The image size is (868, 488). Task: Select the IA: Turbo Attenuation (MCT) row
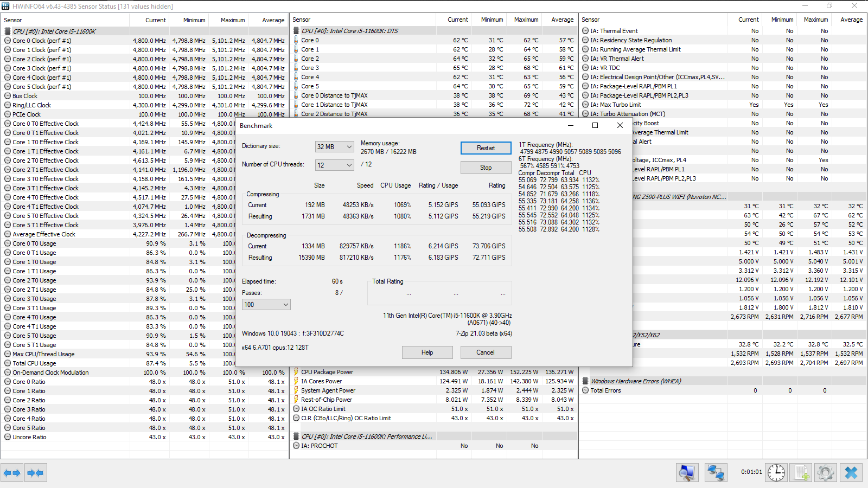click(723, 114)
